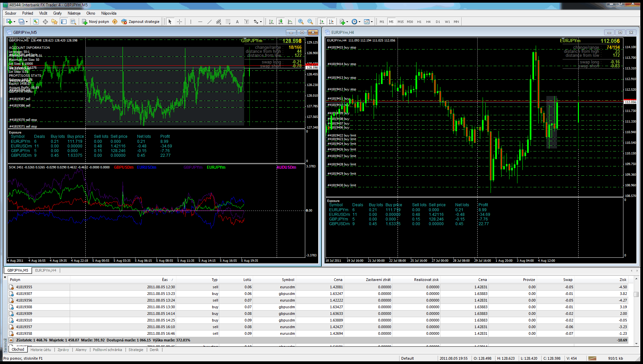Switch timeframe to MN
This screenshot has height=364, width=643.
456,22
